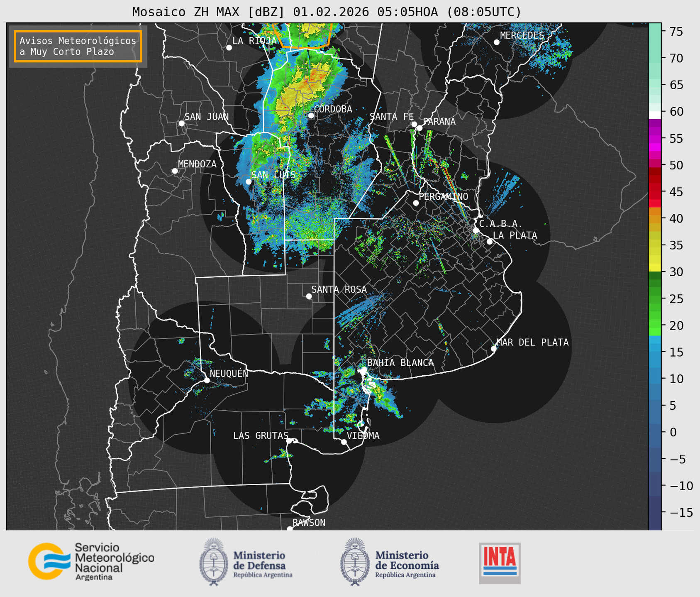Click the 60 dBZ white color band

coord(655,115)
